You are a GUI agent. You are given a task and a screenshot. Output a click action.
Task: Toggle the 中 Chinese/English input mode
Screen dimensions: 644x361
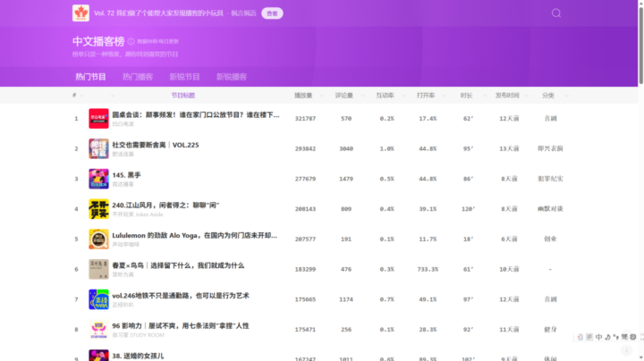[x=598, y=337]
